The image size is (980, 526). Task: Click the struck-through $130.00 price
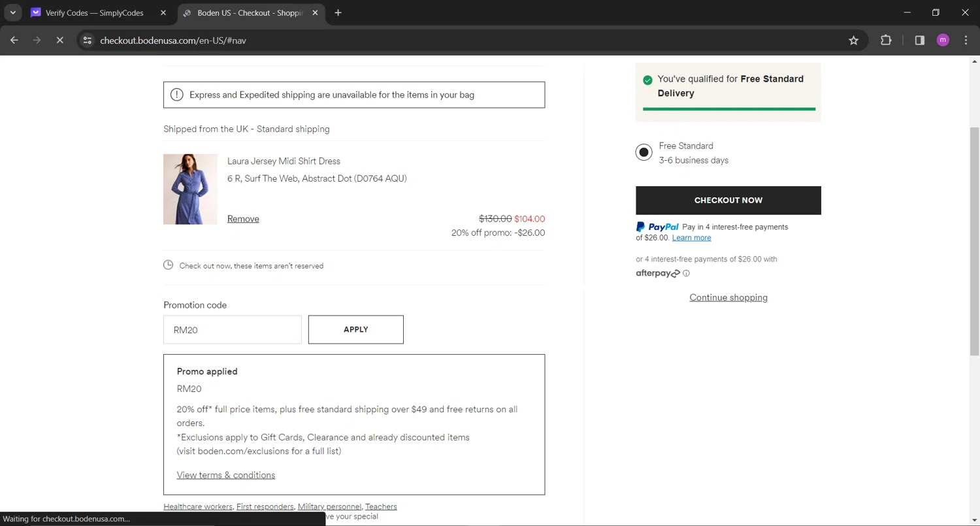[495, 219]
